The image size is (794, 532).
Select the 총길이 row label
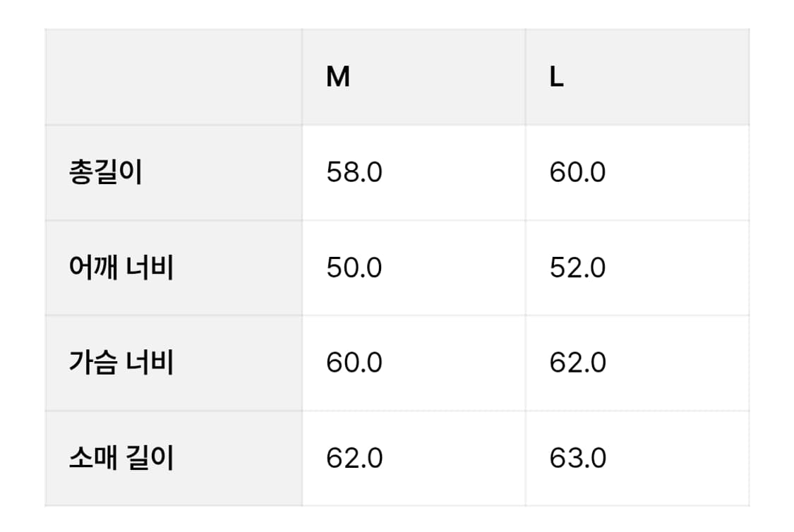(x=106, y=173)
